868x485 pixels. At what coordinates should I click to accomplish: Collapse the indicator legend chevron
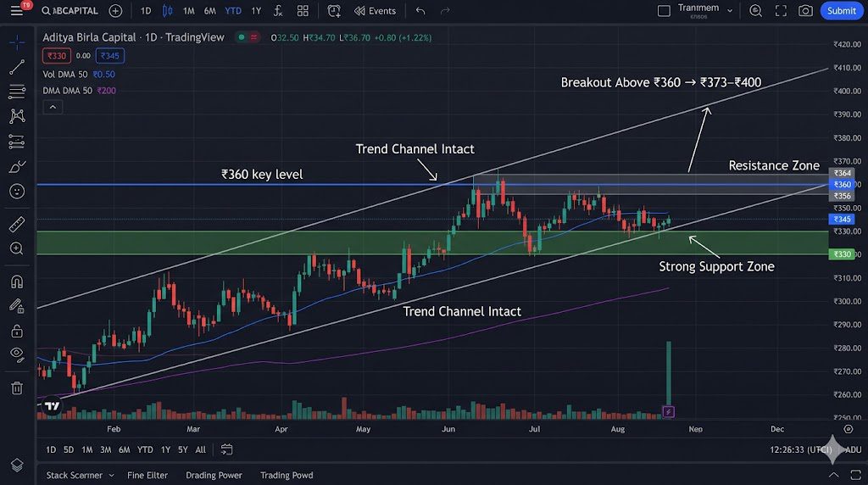tap(53, 107)
